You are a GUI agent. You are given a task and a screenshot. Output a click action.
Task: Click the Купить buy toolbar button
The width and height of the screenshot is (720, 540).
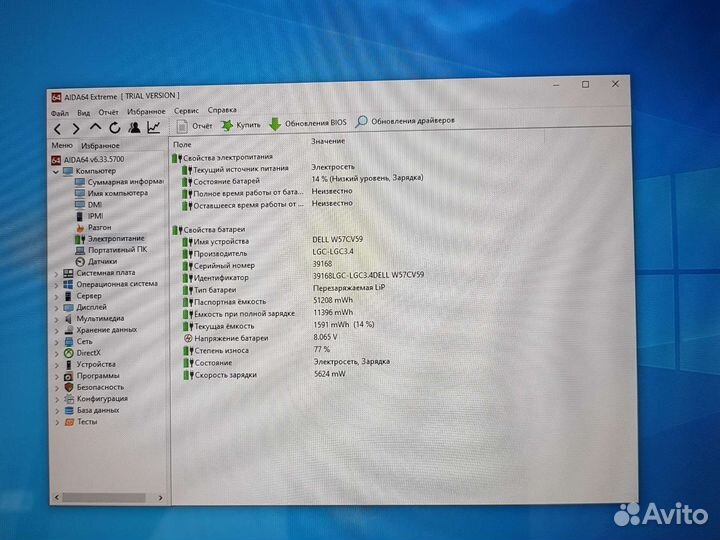coord(241,125)
